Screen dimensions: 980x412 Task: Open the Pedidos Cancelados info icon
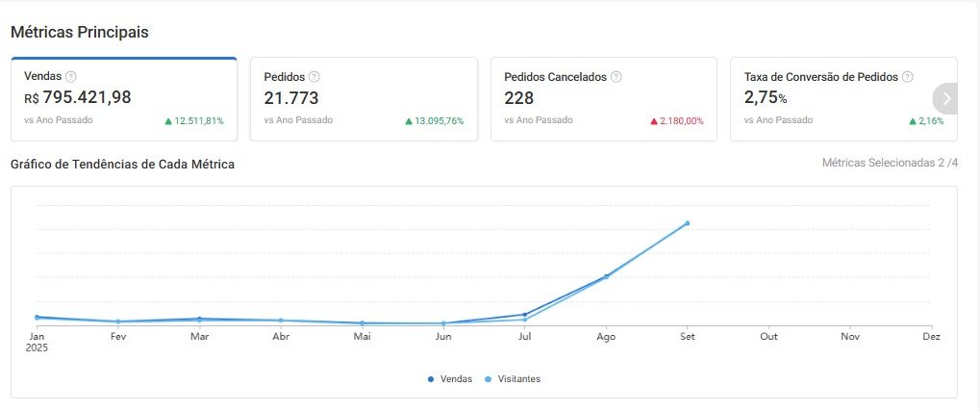click(616, 76)
